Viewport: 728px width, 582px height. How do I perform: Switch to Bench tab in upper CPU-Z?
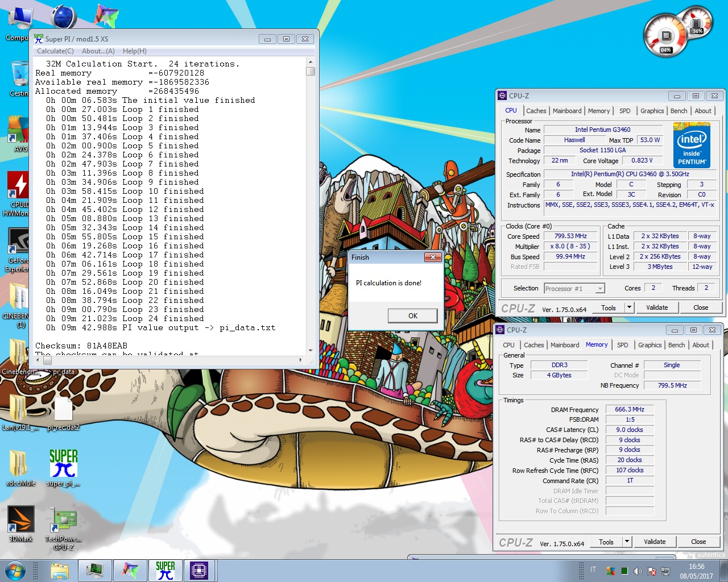pos(679,111)
